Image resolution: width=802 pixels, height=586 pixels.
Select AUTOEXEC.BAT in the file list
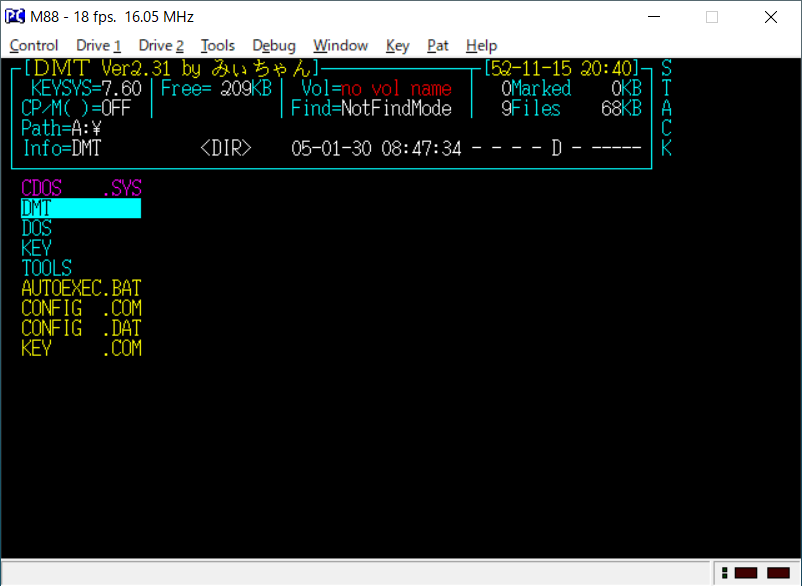80,288
